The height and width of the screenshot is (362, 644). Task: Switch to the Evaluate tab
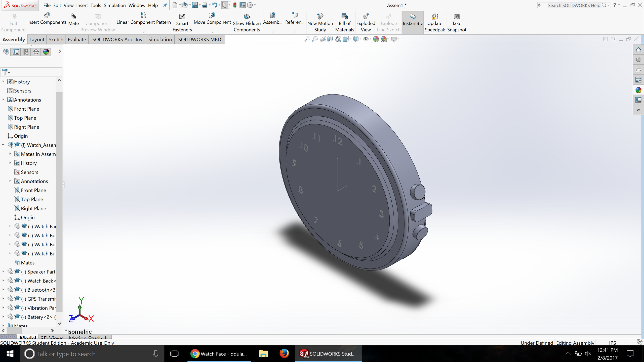pyautogui.click(x=77, y=39)
